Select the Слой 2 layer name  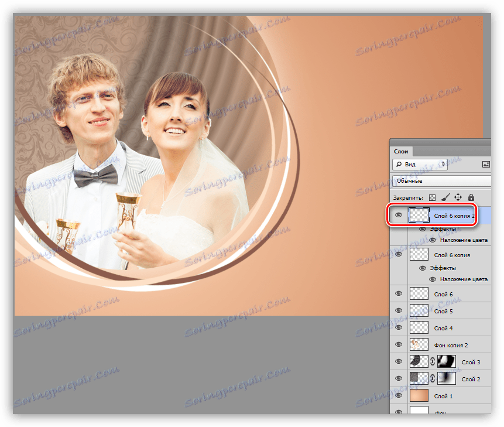[471, 380]
